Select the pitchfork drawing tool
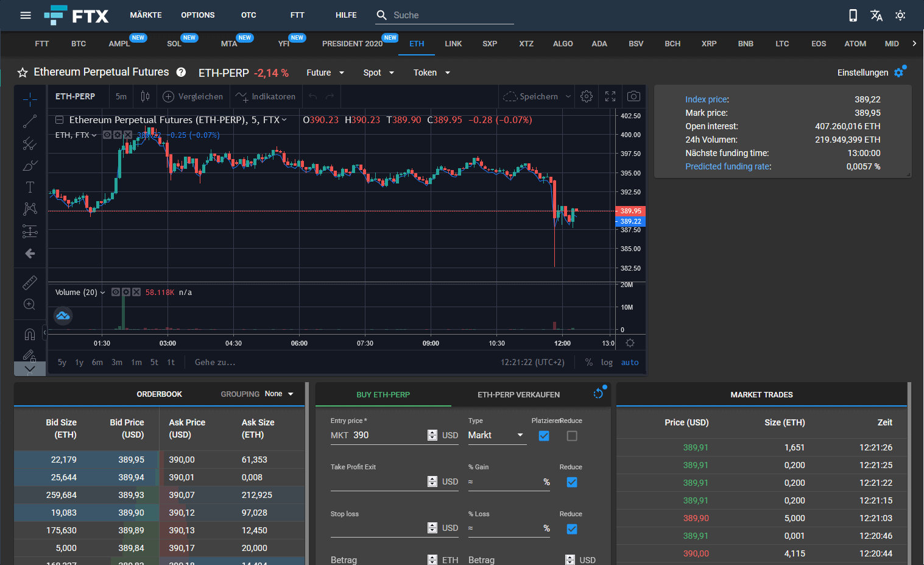924x565 pixels. pyautogui.click(x=30, y=143)
